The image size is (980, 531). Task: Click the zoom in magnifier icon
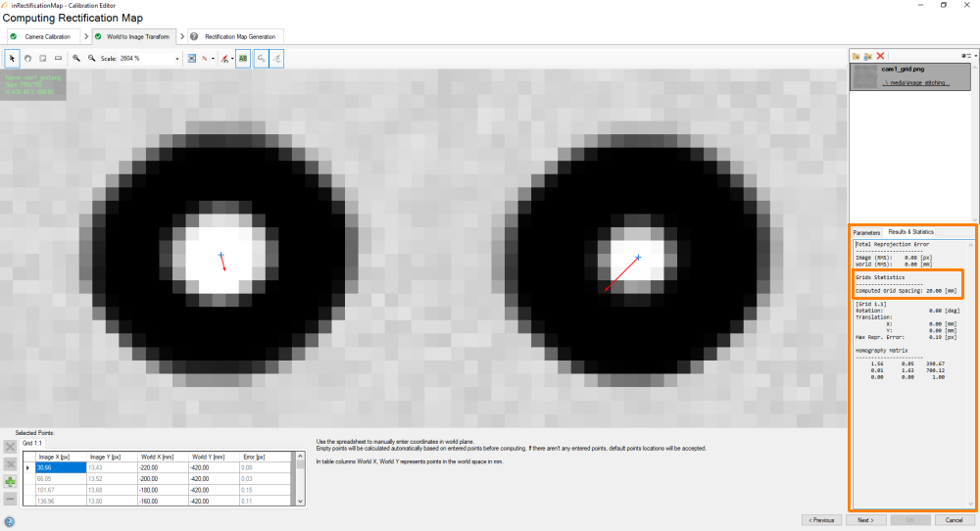[x=76, y=59]
